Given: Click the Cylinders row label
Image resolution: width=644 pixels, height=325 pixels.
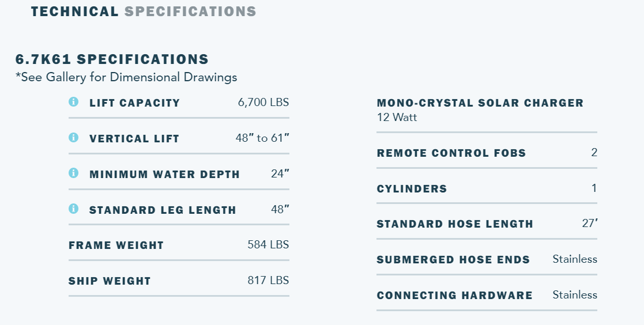Looking at the screenshot, I should [412, 189].
